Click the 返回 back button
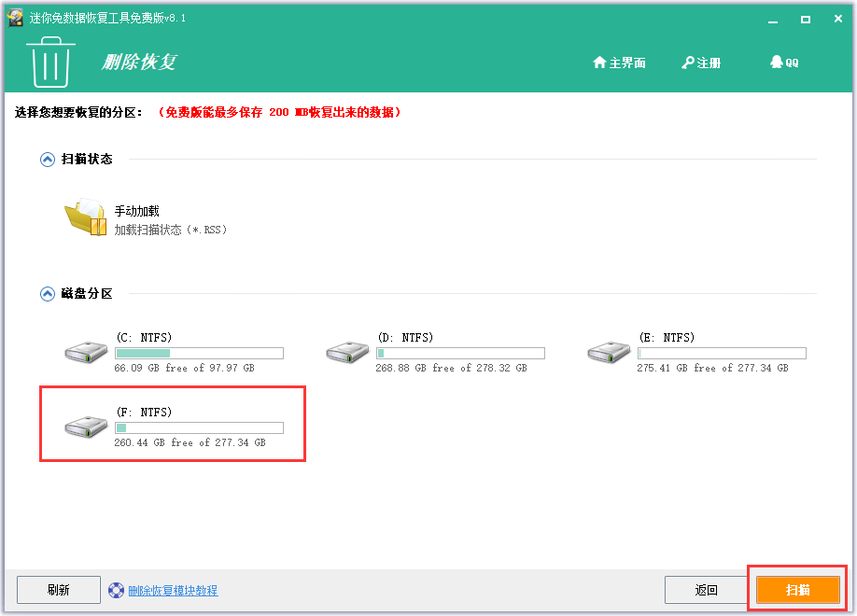The width and height of the screenshot is (857, 616). pyautogui.click(x=706, y=590)
